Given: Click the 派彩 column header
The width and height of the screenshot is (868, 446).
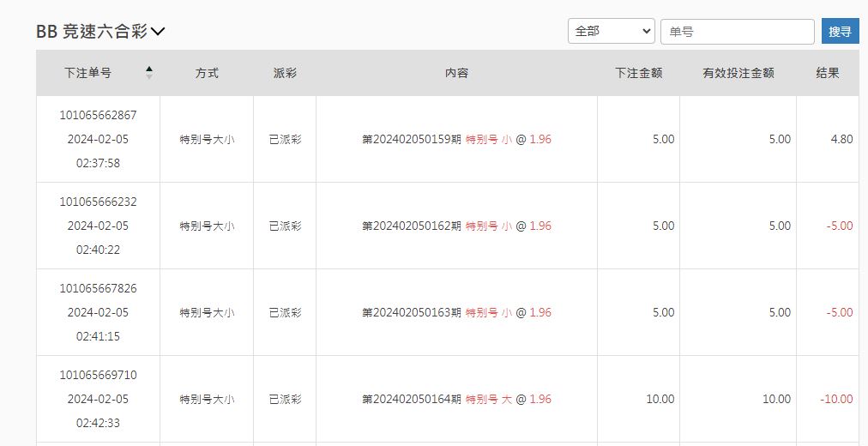Looking at the screenshot, I should (x=285, y=73).
